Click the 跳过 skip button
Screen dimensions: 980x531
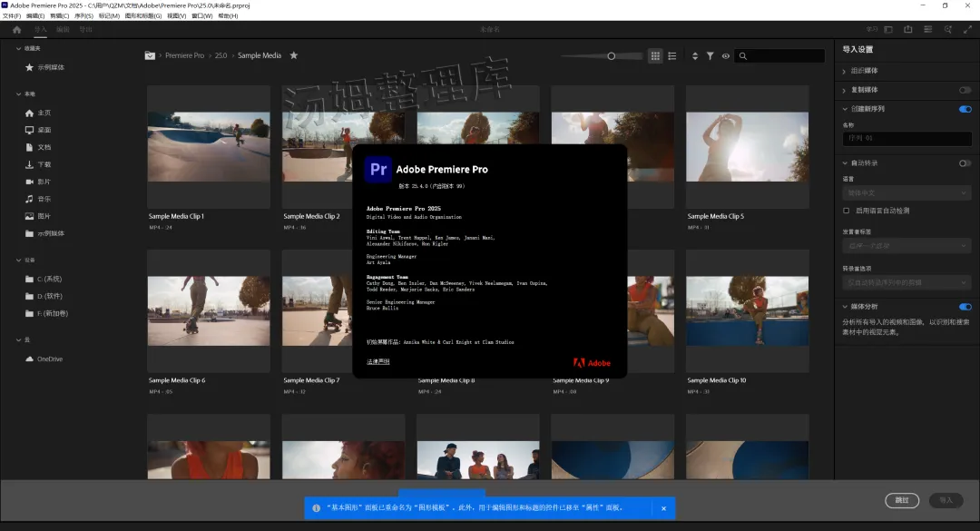902,500
